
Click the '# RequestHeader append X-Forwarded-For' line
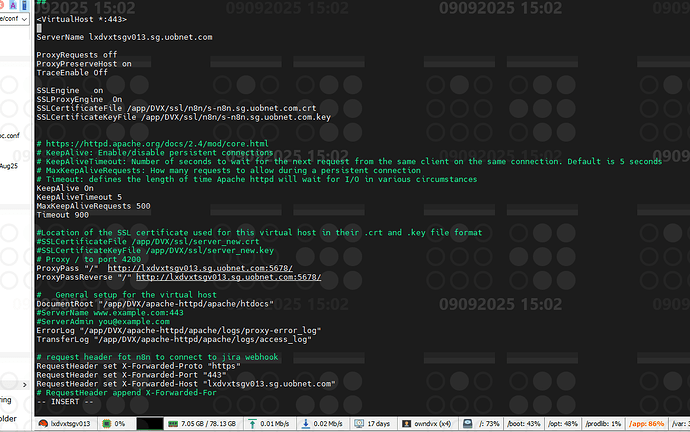(x=127, y=392)
